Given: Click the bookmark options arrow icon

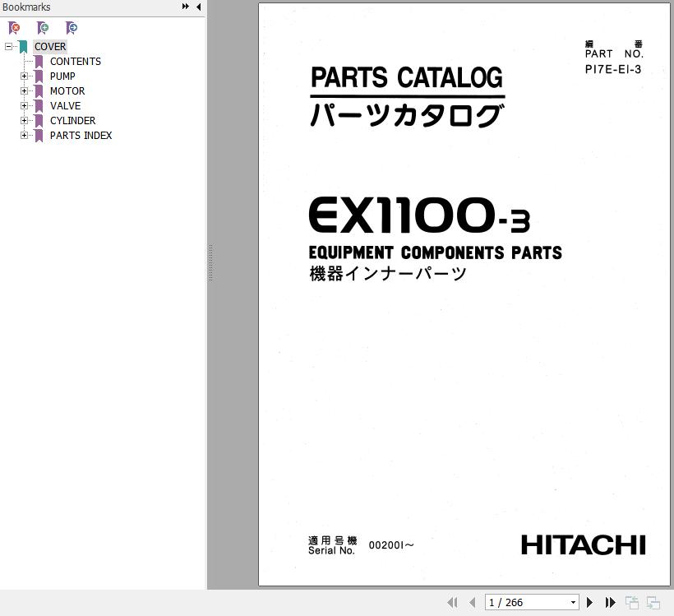Looking at the screenshot, I should click(72, 28).
